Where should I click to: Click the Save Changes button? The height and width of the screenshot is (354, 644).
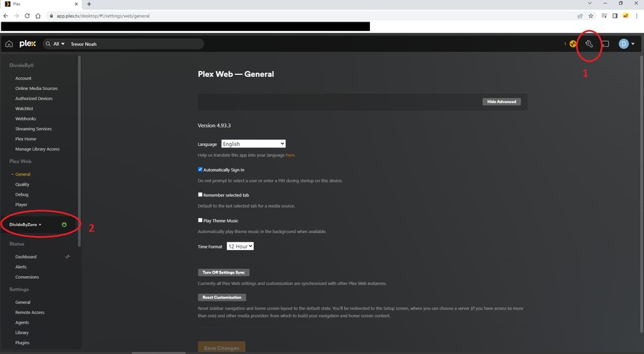(221, 347)
